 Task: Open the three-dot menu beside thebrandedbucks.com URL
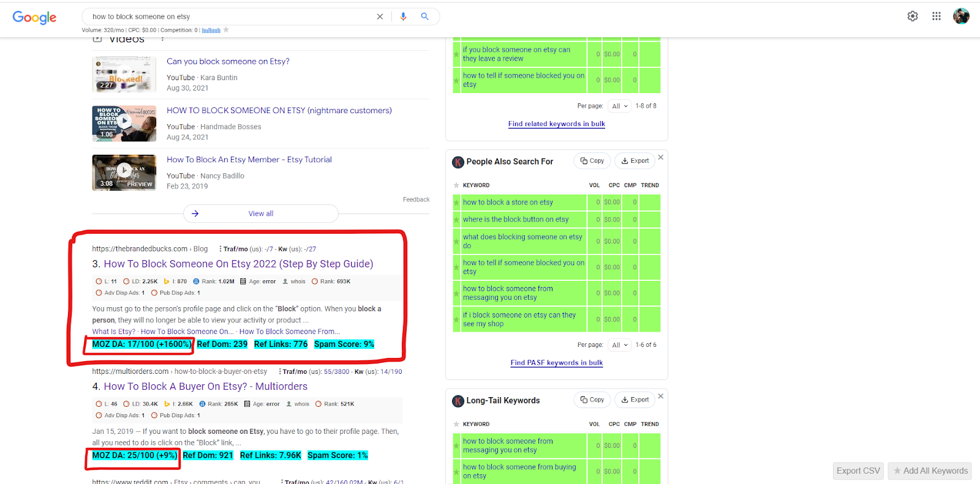(221, 249)
